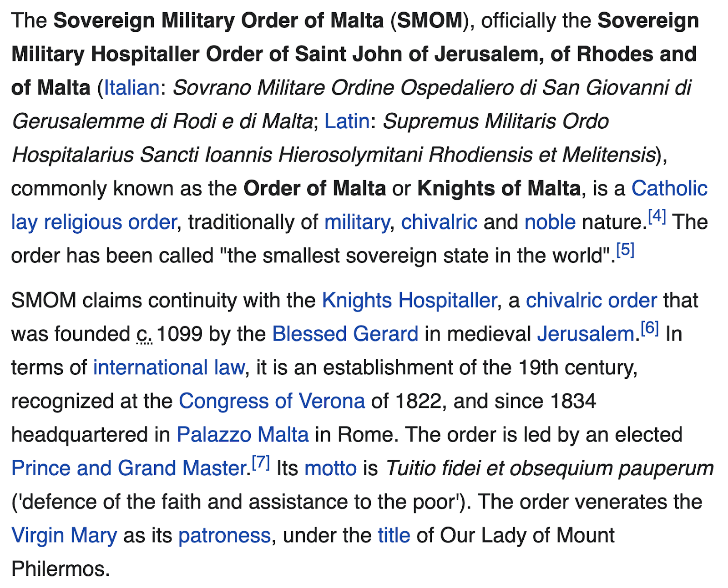
Task: Open the Italian language link
Action: [x=131, y=87]
